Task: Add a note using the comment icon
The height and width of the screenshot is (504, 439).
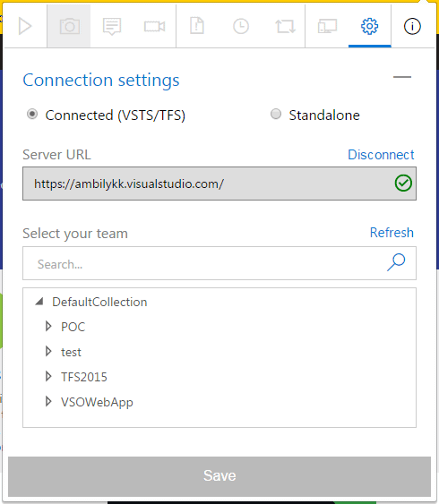Action: 112,26
